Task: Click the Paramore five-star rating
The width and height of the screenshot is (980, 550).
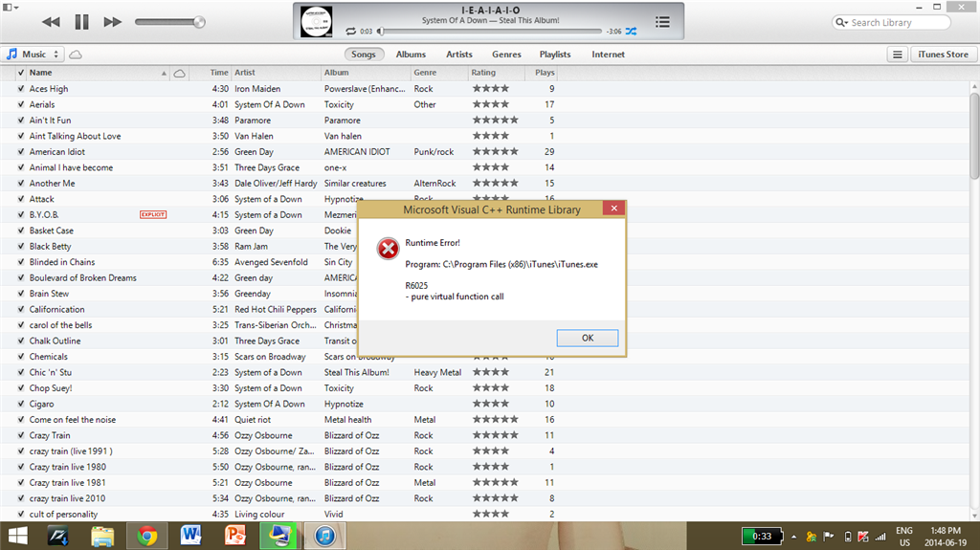Action: (495, 120)
